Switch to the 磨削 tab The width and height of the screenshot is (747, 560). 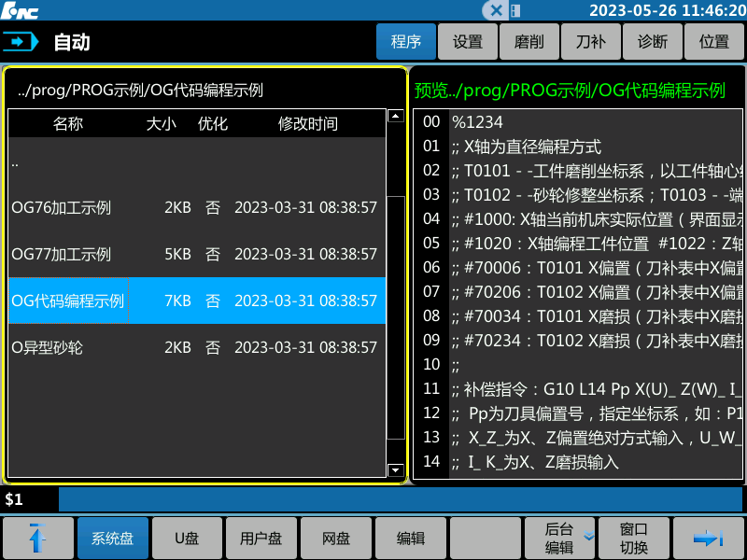(529, 42)
